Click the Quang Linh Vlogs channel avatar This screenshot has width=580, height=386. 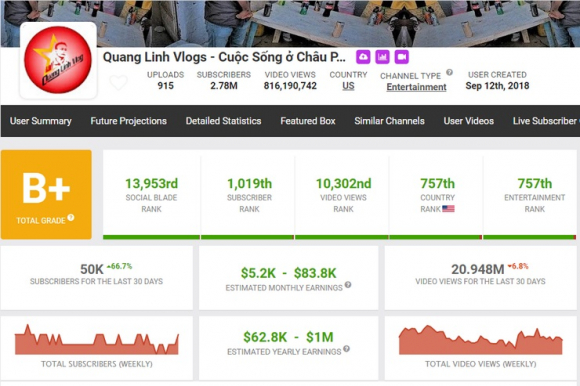pyautogui.click(x=58, y=60)
